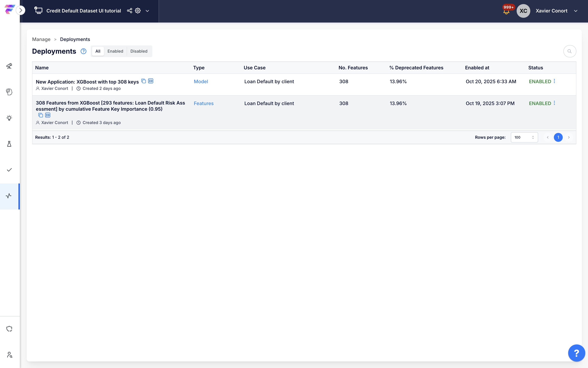Open the Model type link

pyautogui.click(x=201, y=81)
